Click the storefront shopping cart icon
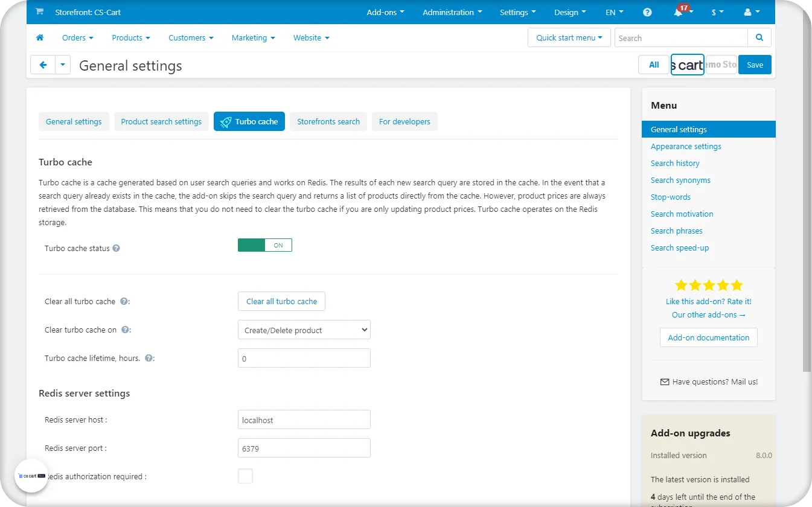Screen dimensions: 812x507 tap(39, 12)
